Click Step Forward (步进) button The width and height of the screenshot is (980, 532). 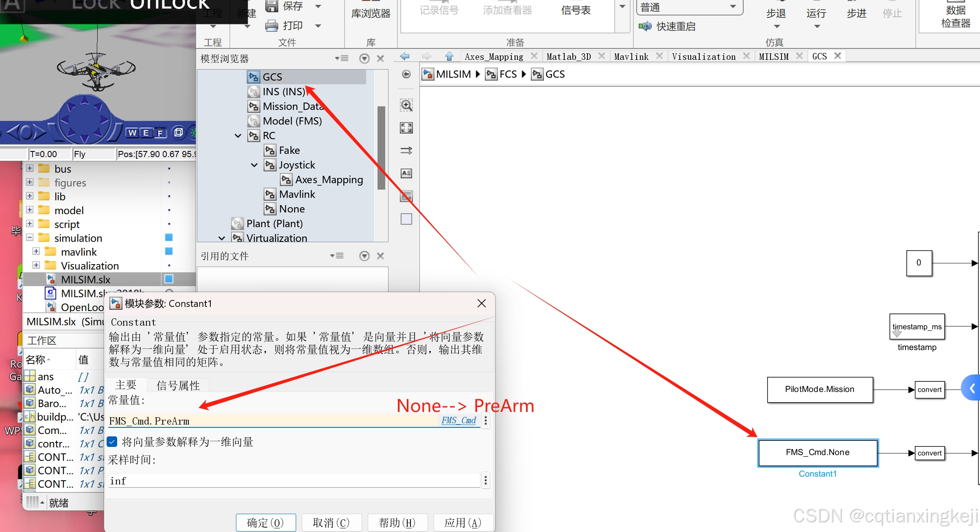857,13
